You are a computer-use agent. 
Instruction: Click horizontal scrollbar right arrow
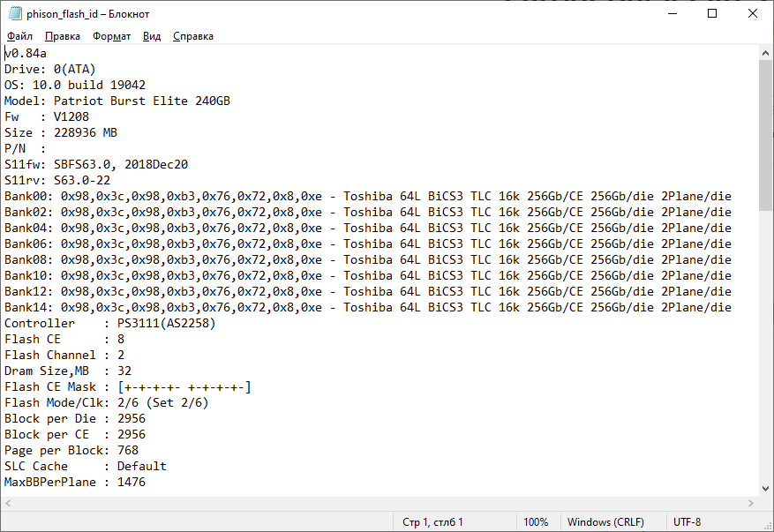[x=751, y=504]
